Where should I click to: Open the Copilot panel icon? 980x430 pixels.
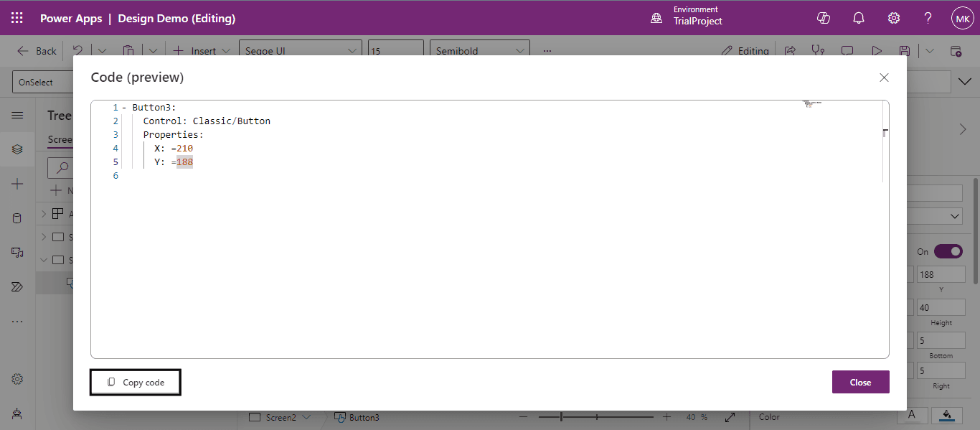[x=824, y=18]
